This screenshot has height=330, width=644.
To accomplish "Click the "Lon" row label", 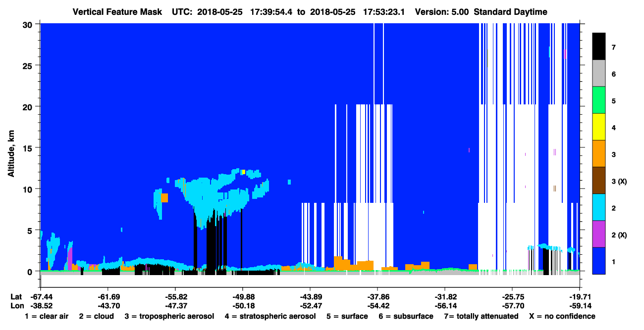I will (16, 306).
